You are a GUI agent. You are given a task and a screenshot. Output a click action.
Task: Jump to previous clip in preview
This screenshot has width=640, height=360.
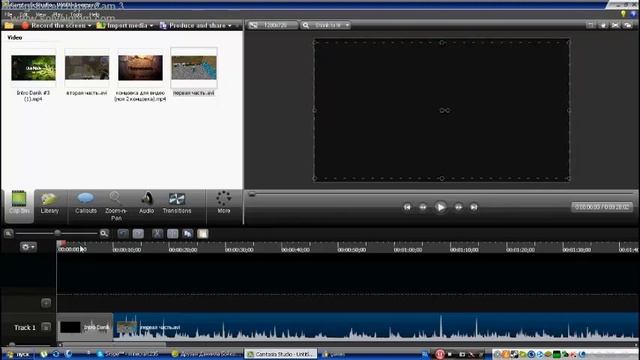407,207
